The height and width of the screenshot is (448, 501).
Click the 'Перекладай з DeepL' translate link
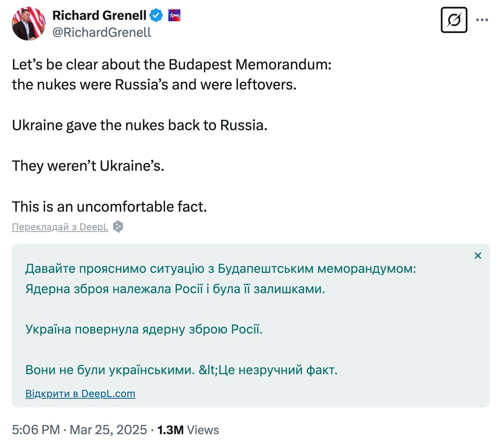[60, 227]
